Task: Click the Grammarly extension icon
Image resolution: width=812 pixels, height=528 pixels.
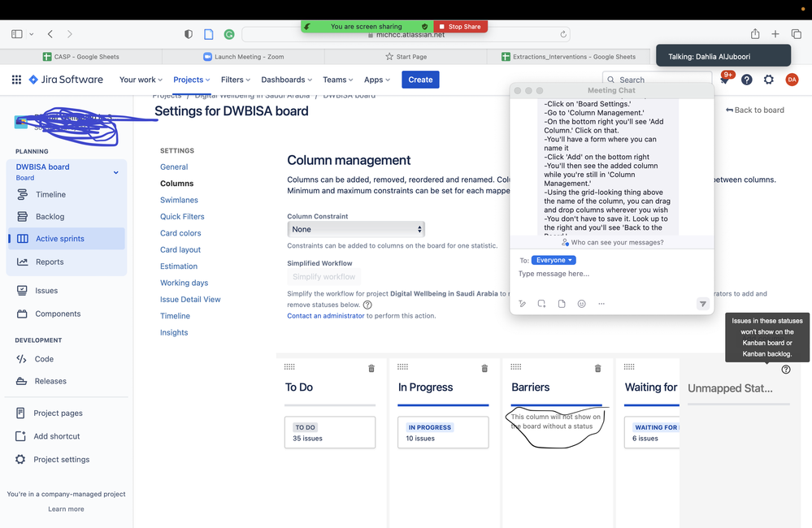Action: click(x=229, y=34)
